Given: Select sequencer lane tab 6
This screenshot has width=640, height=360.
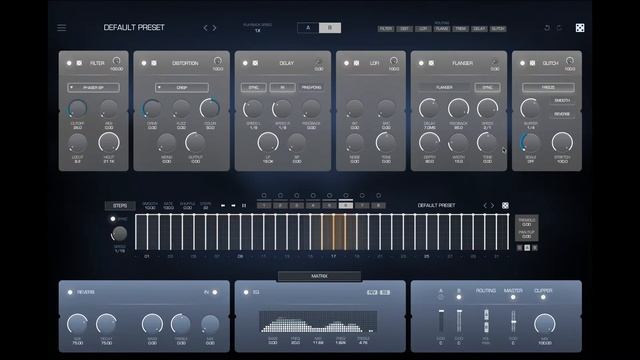Looking at the screenshot, I should coord(346,205).
